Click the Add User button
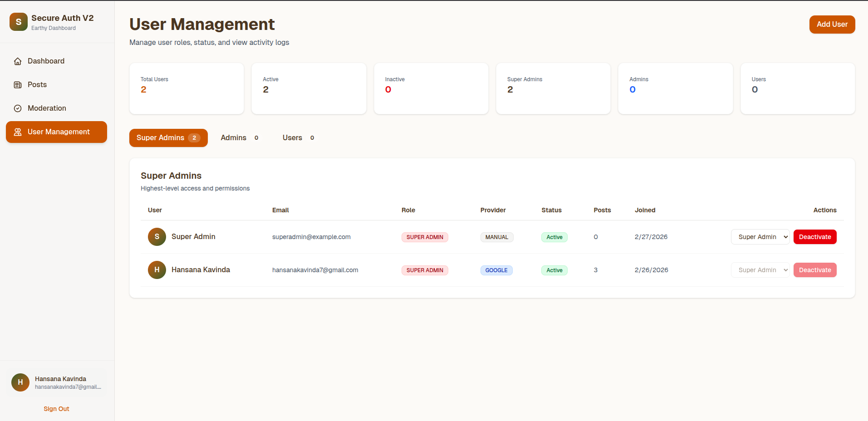 pyautogui.click(x=832, y=24)
